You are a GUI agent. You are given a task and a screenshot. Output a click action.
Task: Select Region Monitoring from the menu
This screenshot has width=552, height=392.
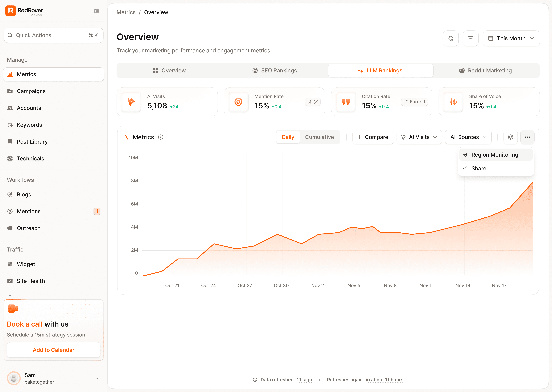pyautogui.click(x=495, y=155)
